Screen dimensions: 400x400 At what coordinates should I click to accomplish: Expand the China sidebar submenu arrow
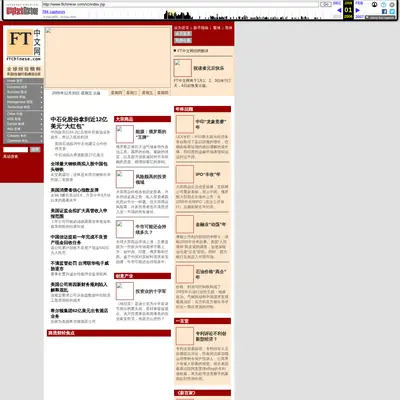click(x=41, y=114)
